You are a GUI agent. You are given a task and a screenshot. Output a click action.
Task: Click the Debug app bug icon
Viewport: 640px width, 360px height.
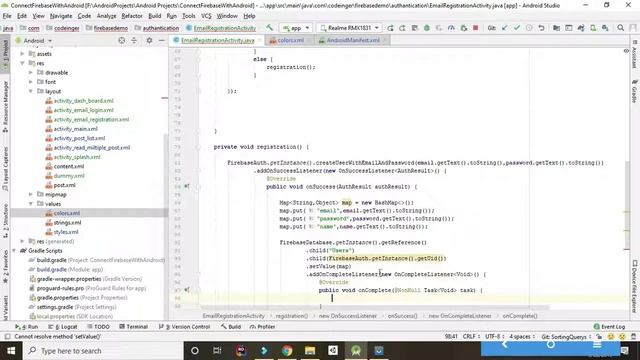(x=427, y=28)
